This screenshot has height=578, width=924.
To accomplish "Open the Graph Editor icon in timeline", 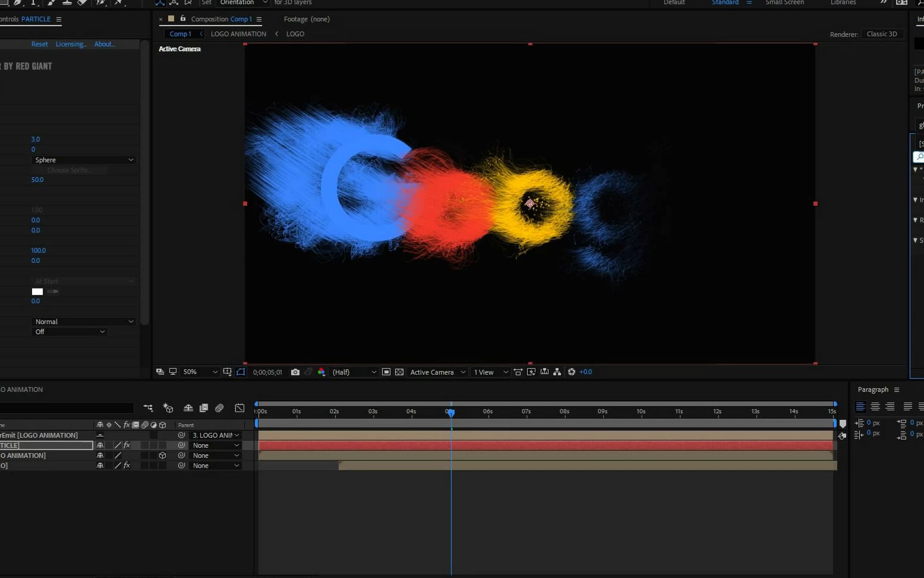I will (239, 408).
